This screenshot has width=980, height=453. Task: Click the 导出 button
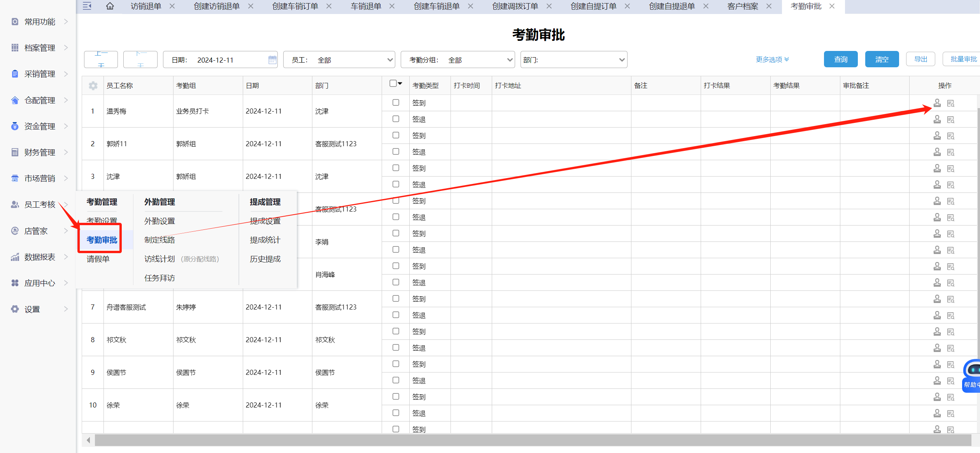pyautogui.click(x=920, y=59)
